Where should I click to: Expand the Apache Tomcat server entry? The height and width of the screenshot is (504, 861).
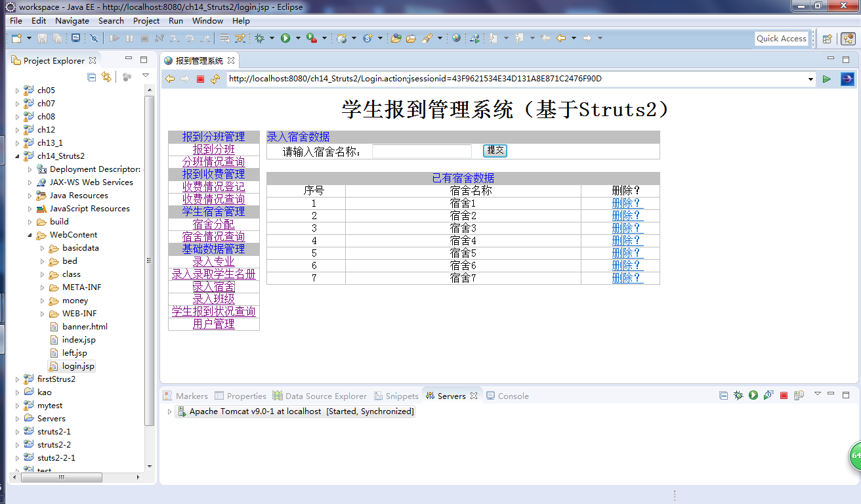pyautogui.click(x=169, y=411)
